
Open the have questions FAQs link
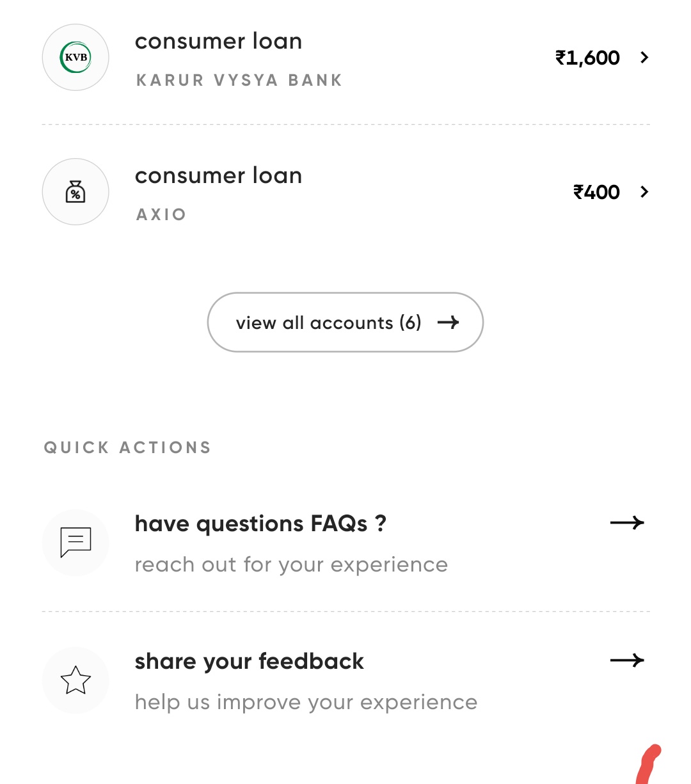pos(260,524)
